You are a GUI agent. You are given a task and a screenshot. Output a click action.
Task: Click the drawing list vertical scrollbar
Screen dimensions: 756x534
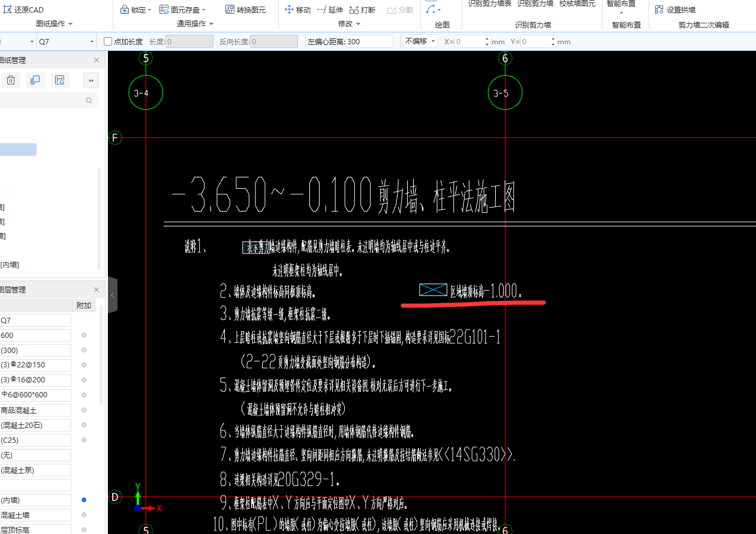pos(100,219)
